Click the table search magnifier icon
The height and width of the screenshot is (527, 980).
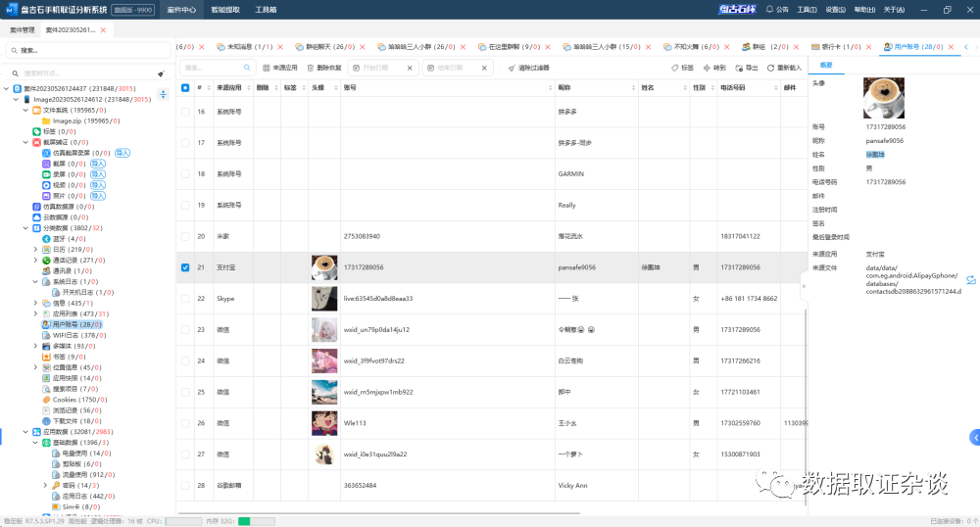tap(247, 68)
